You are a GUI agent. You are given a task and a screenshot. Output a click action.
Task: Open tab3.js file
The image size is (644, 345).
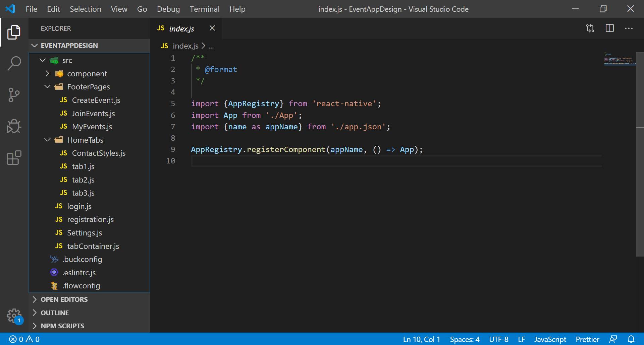pos(89,193)
